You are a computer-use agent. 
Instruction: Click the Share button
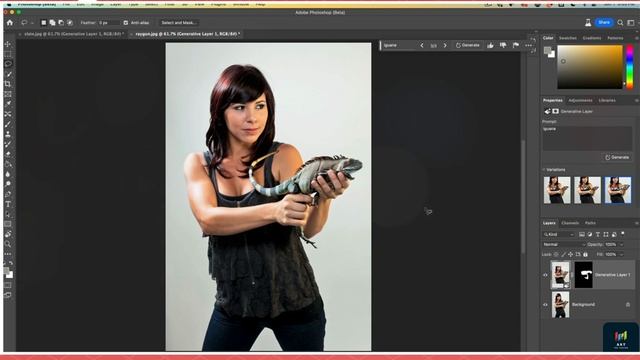point(604,22)
